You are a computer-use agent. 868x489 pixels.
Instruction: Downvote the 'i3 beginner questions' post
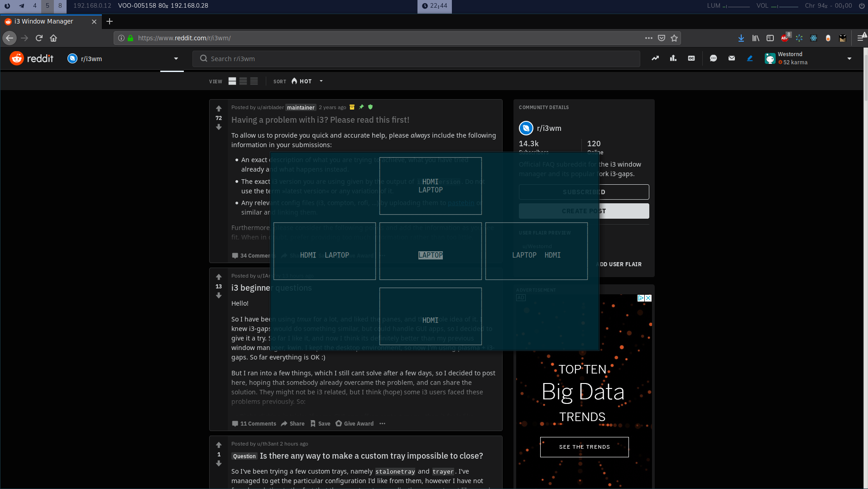219,296
